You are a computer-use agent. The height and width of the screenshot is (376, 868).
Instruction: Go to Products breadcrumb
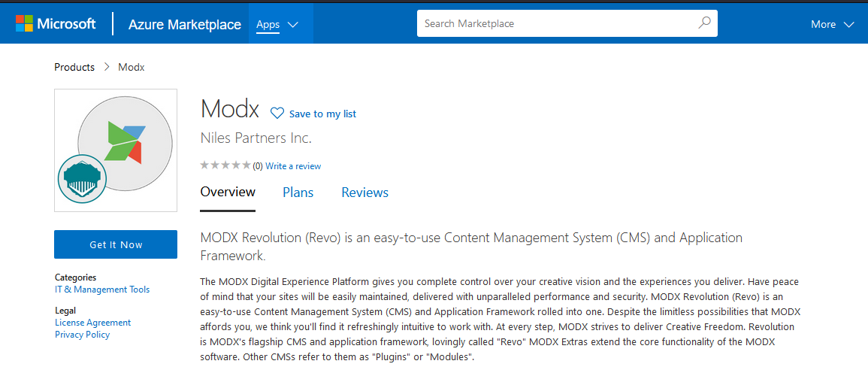[x=74, y=68]
